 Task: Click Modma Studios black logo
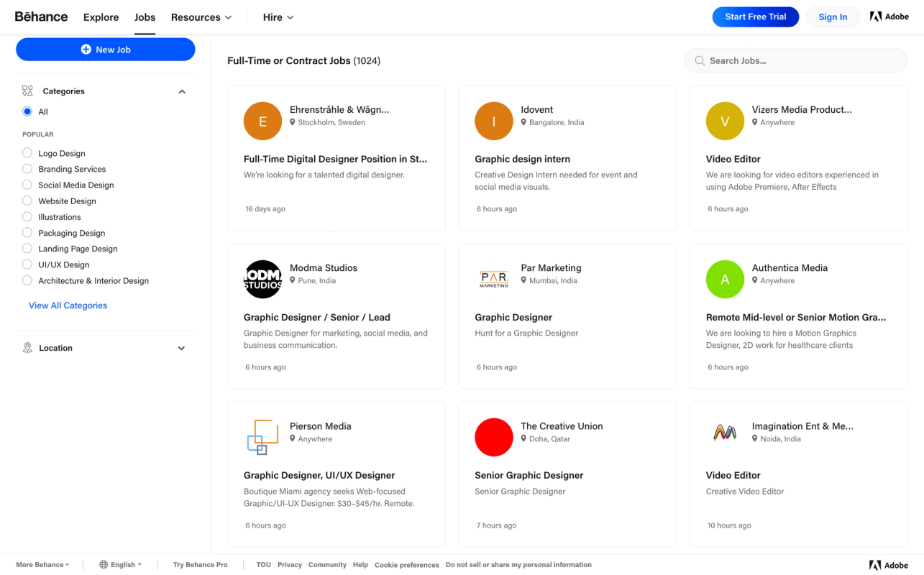pyautogui.click(x=262, y=279)
